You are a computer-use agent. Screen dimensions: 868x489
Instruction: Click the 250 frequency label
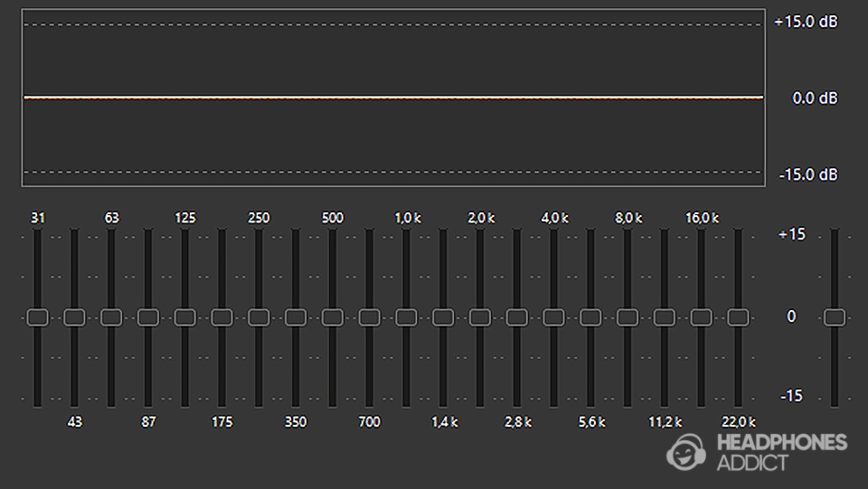coord(259,218)
